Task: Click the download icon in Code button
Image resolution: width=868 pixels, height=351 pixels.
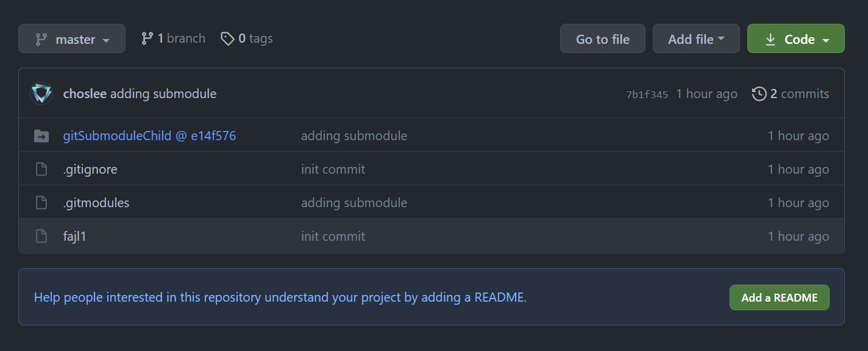Action: (x=770, y=39)
